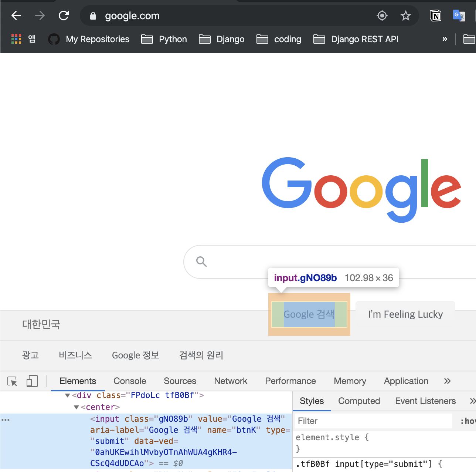Click the lock icon in the address bar
Screen dimensions: 476x472
93,16
